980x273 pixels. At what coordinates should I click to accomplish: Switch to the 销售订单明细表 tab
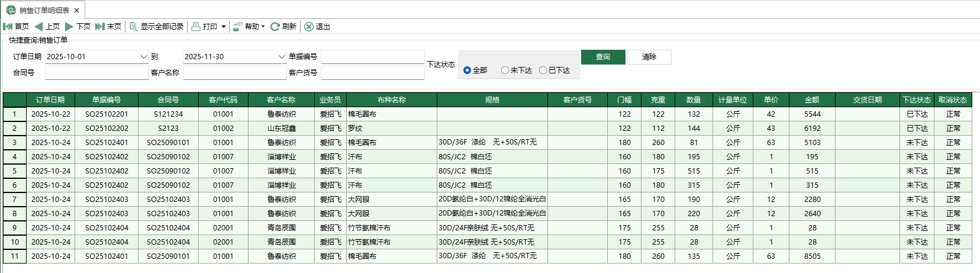[44, 11]
